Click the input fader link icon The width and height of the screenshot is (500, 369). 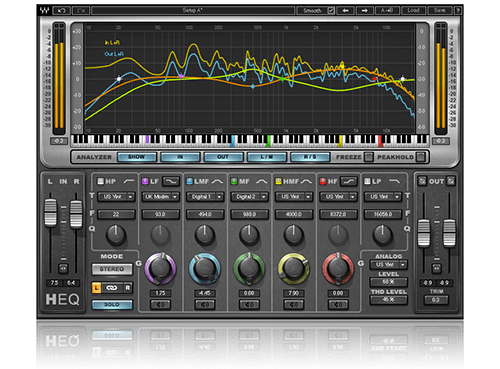(63, 268)
